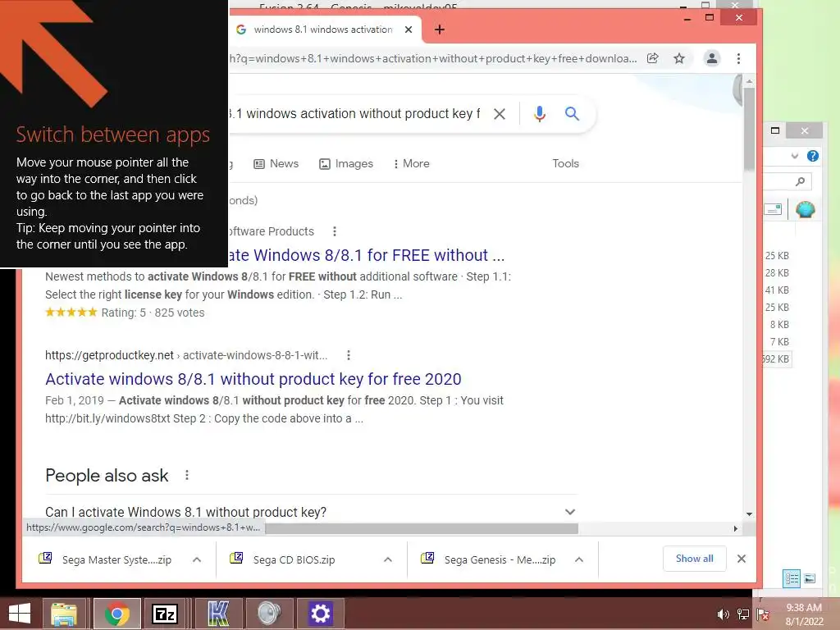
Task: Expand options for Sega Genesis - Me....zip download
Action: 579,559
